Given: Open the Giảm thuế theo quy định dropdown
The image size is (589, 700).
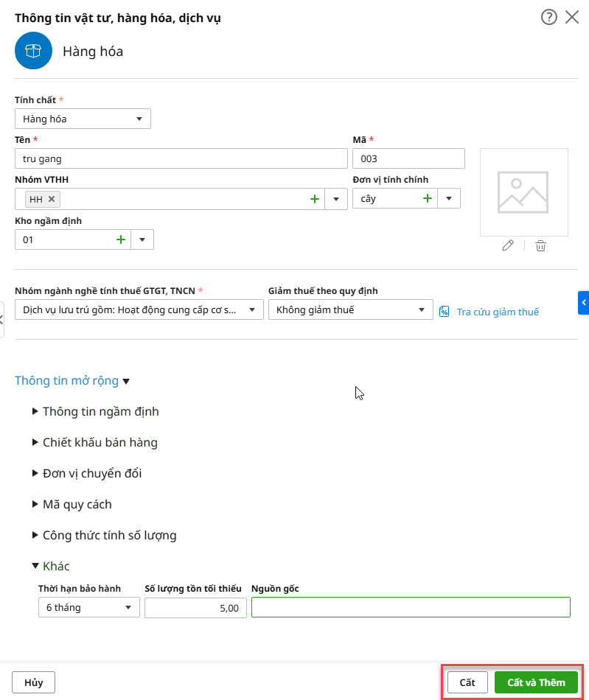Looking at the screenshot, I should click(x=422, y=310).
